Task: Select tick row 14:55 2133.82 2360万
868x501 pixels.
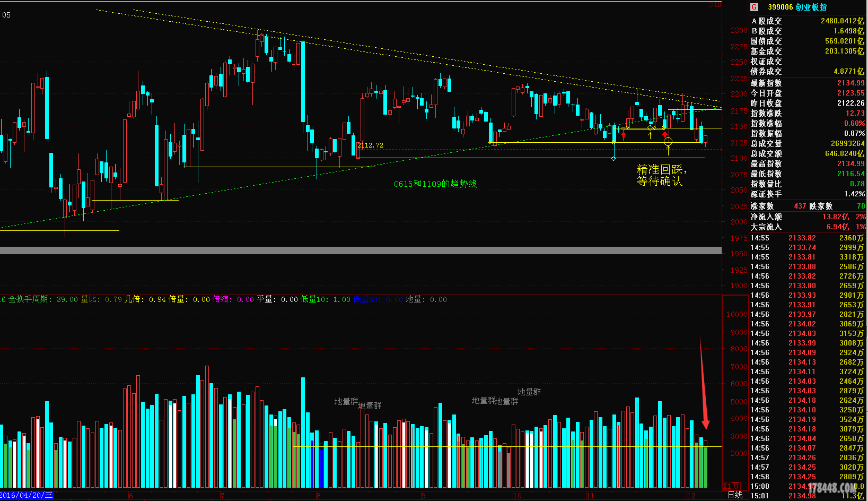Action: point(808,238)
